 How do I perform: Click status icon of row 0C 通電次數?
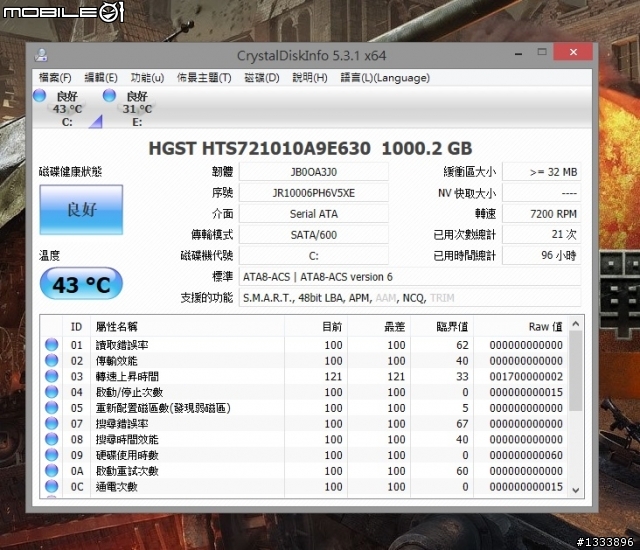tap(51, 486)
